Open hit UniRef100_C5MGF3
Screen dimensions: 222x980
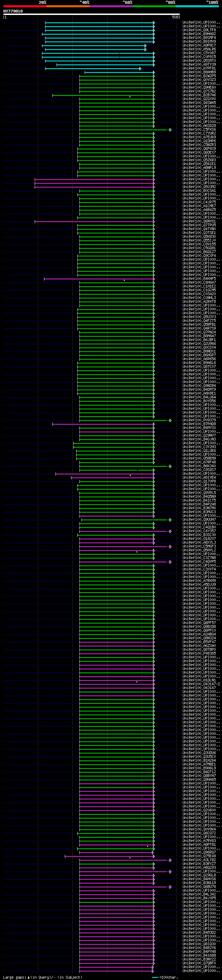(x=199, y=547)
